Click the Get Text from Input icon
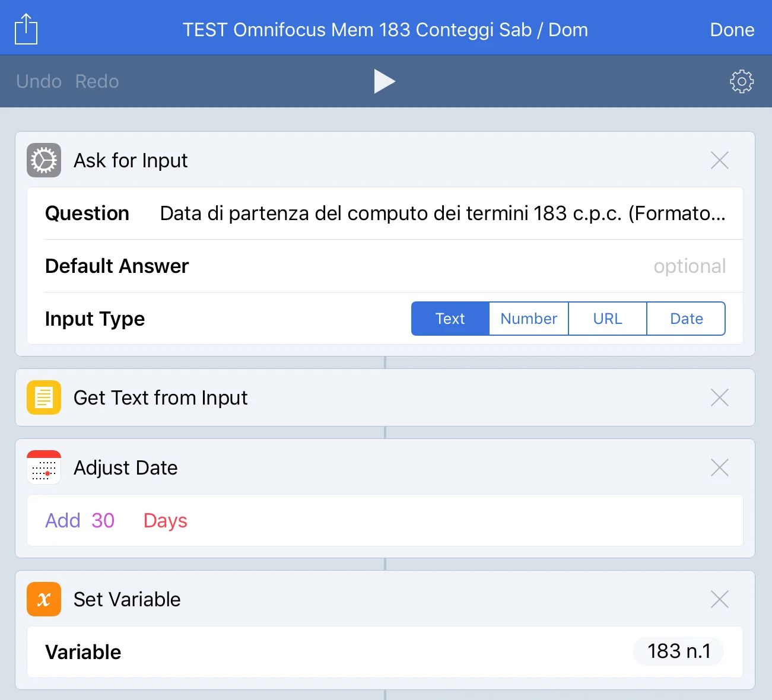The width and height of the screenshot is (772, 700). [44, 397]
